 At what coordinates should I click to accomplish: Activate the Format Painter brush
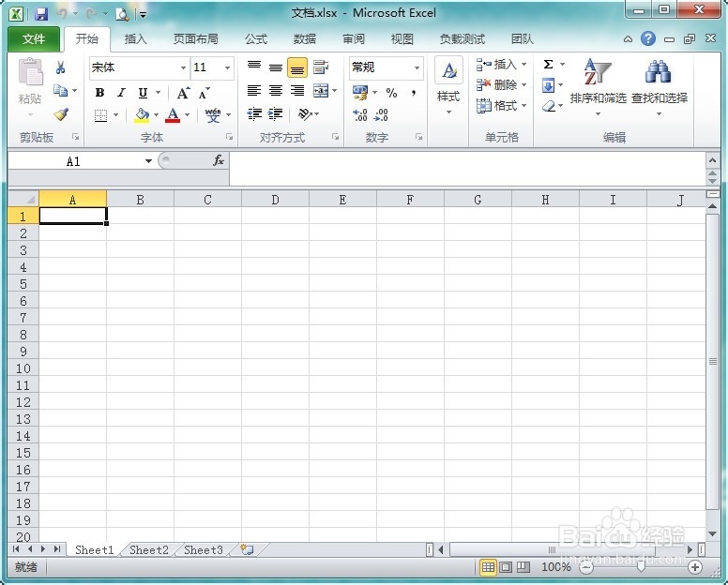(61, 114)
